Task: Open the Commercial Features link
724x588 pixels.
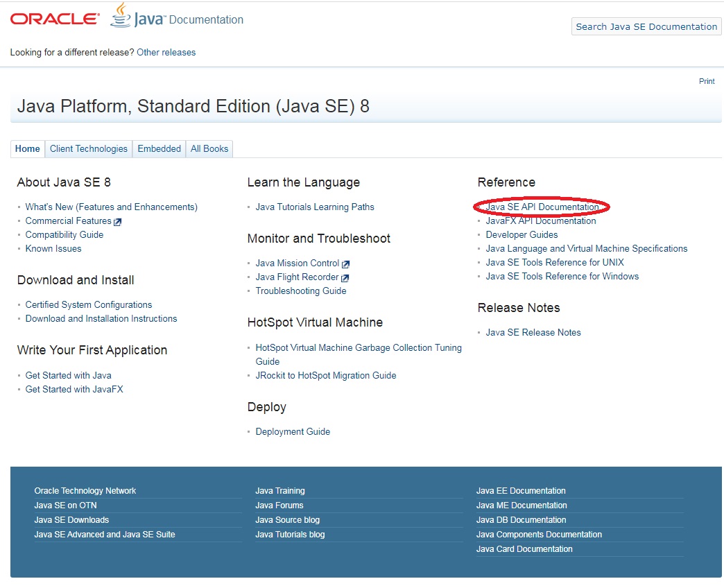Action: tap(69, 221)
